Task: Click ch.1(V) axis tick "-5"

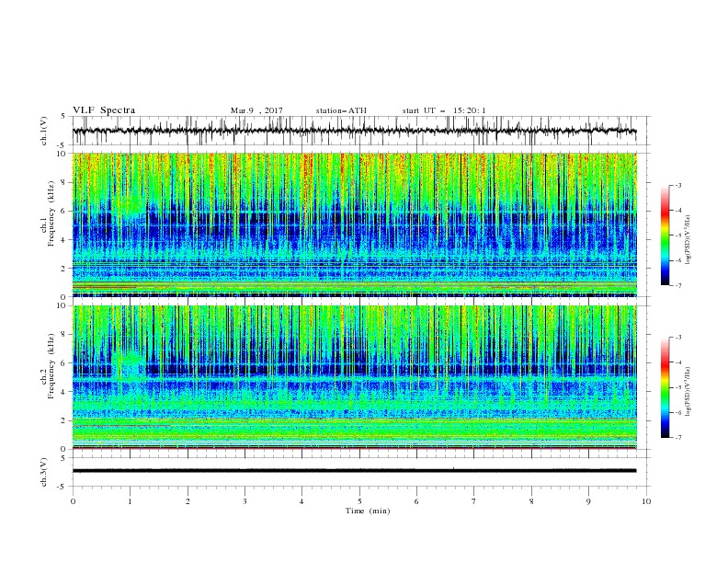Action: pos(63,145)
